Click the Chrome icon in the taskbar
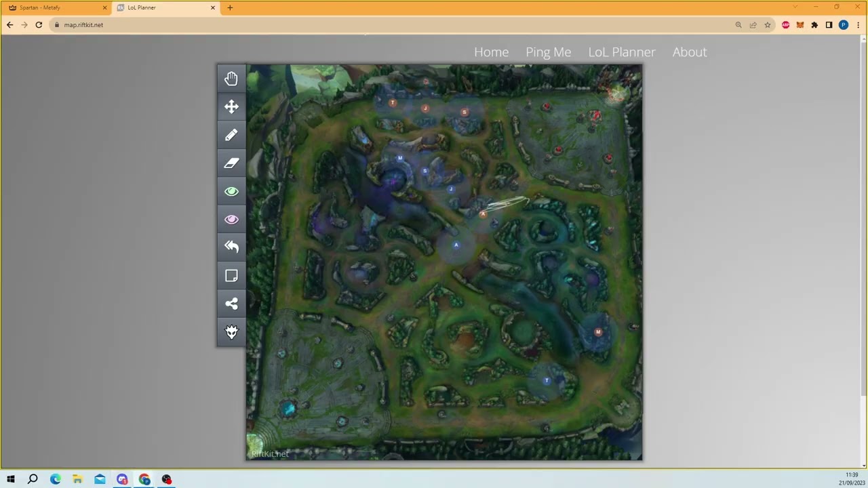 144,480
